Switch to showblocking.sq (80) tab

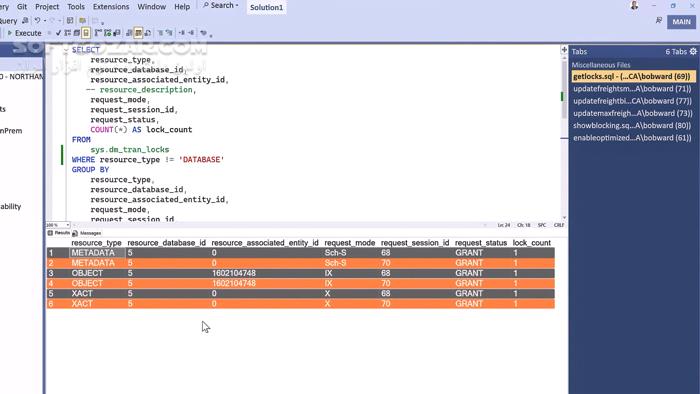pyautogui.click(x=632, y=125)
